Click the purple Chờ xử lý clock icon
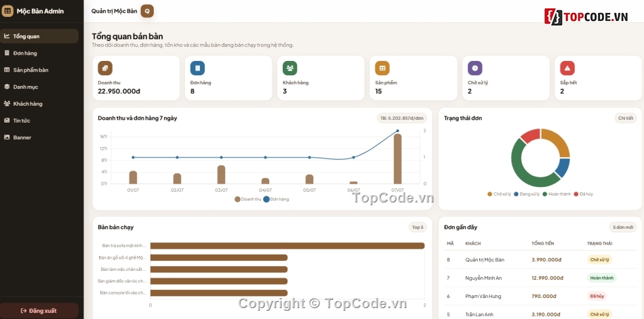 click(x=475, y=68)
